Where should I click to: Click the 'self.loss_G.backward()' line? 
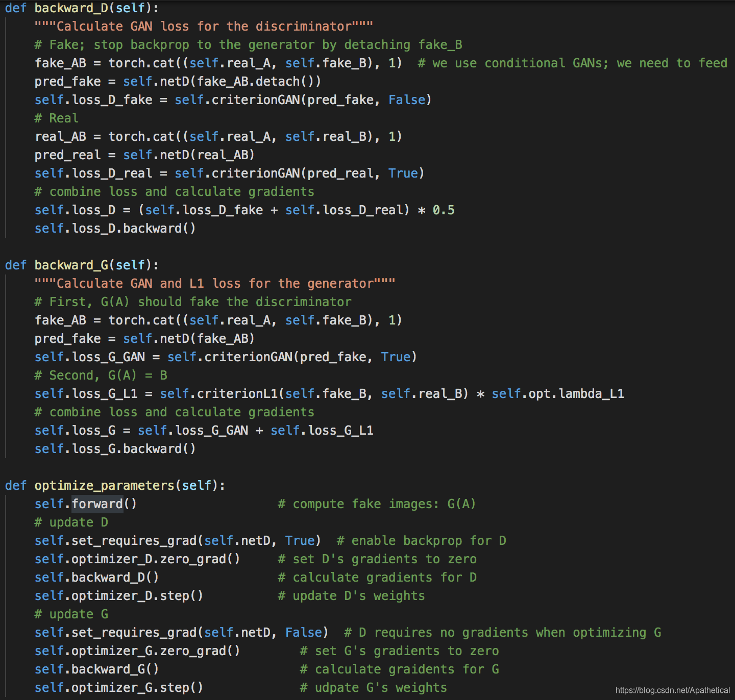pyautogui.click(x=115, y=449)
